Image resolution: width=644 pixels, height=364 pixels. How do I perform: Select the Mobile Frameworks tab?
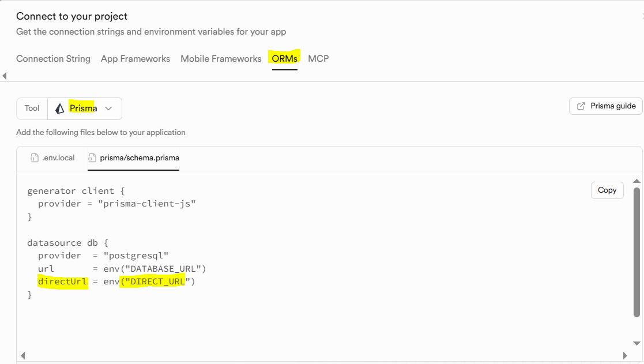tap(221, 59)
